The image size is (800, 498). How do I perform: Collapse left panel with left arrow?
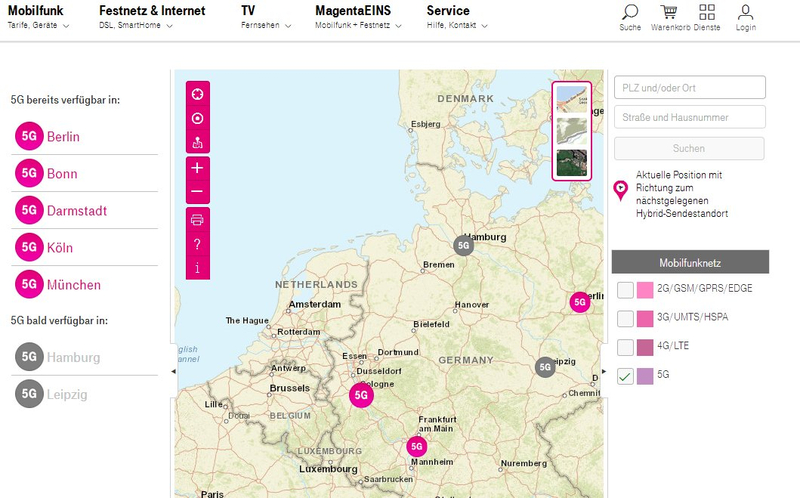tap(173, 371)
